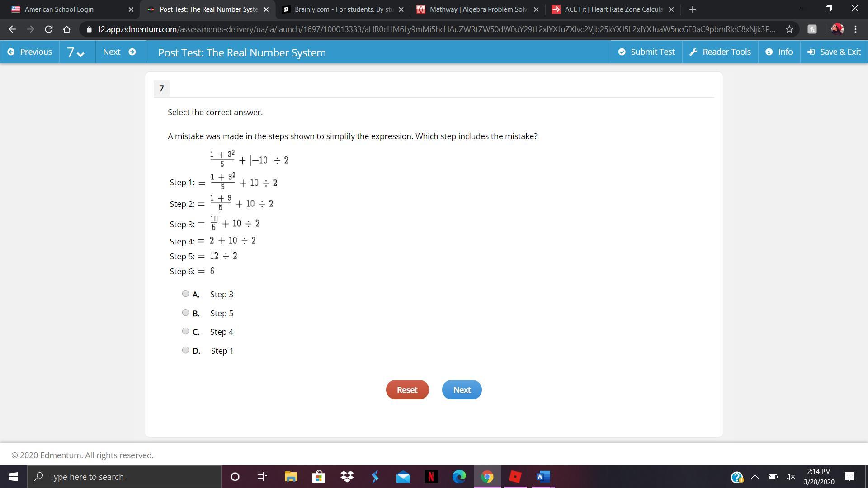
Task: Open the Chrome three-dot menu
Action: 855,29
